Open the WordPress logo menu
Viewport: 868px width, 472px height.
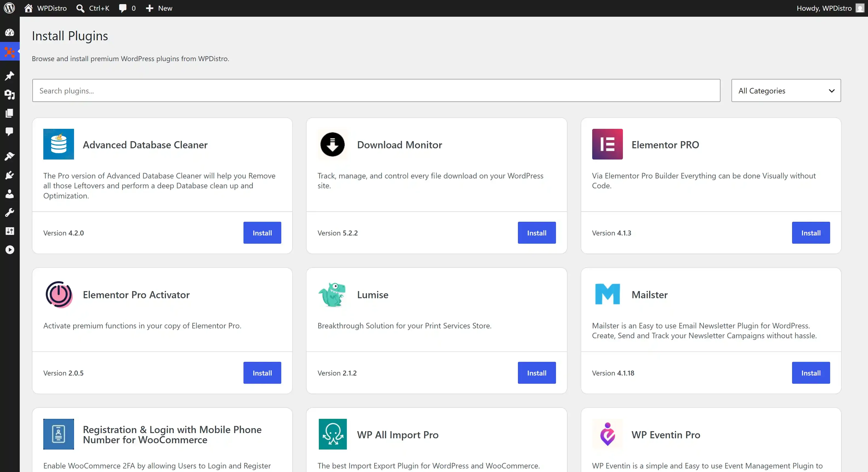click(9, 8)
